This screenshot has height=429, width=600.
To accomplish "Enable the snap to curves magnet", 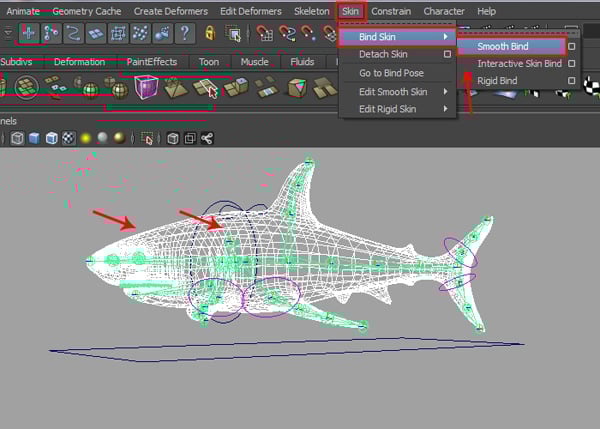I will coord(287,33).
